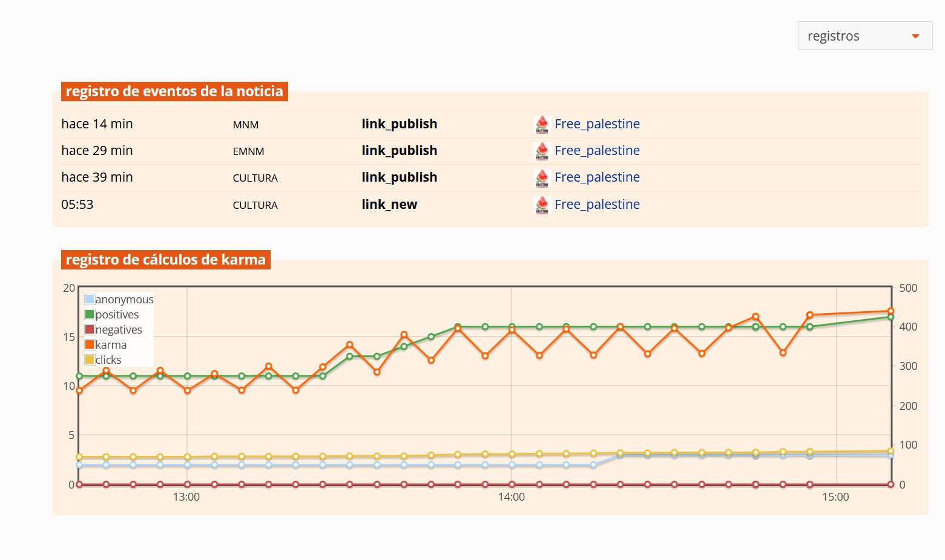Click the 13:00 time axis label
The image size is (945, 560).
(x=186, y=497)
